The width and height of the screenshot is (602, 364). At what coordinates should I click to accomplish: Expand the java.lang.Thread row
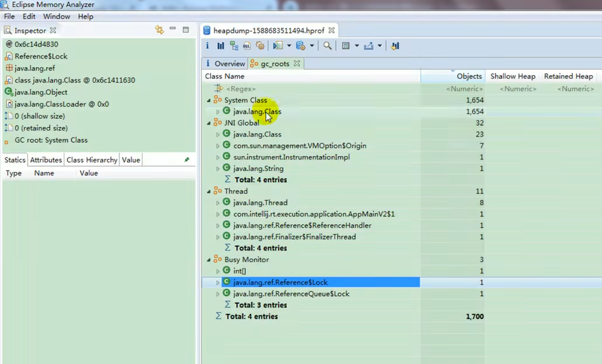218,203
